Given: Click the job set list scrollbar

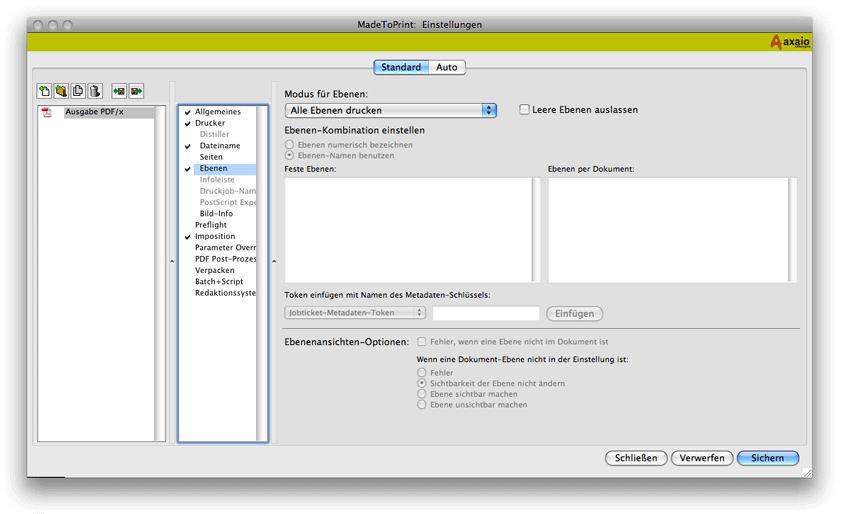Looking at the screenshot, I should tap(159, 274).
